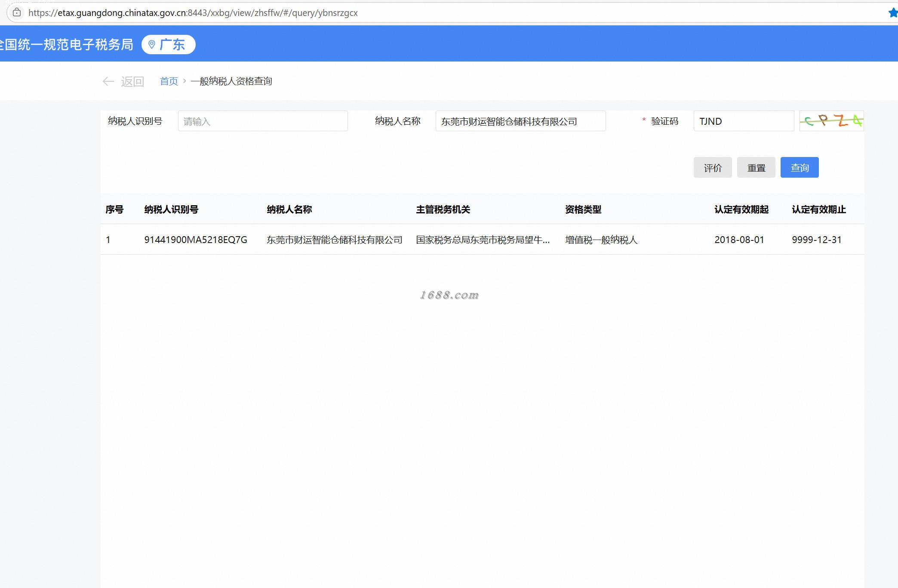Image resolution: width=898 pixels, height=588 pixels.
Task: Refresh the captcha verification image
Action: tap(831, 121)
